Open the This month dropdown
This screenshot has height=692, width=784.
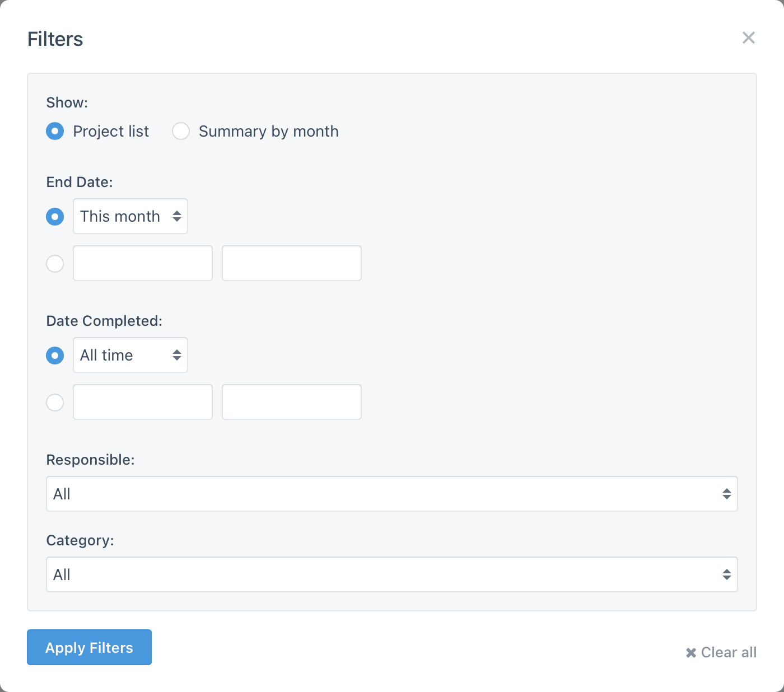click(130, 216)
